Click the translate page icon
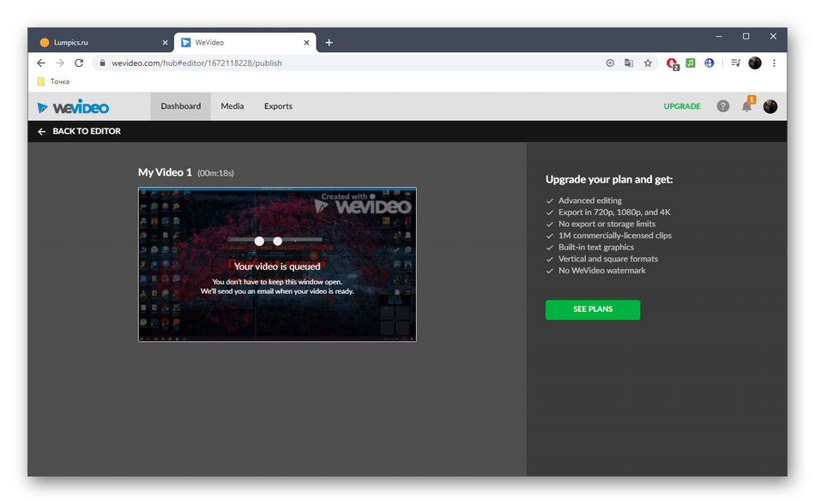 629,63
